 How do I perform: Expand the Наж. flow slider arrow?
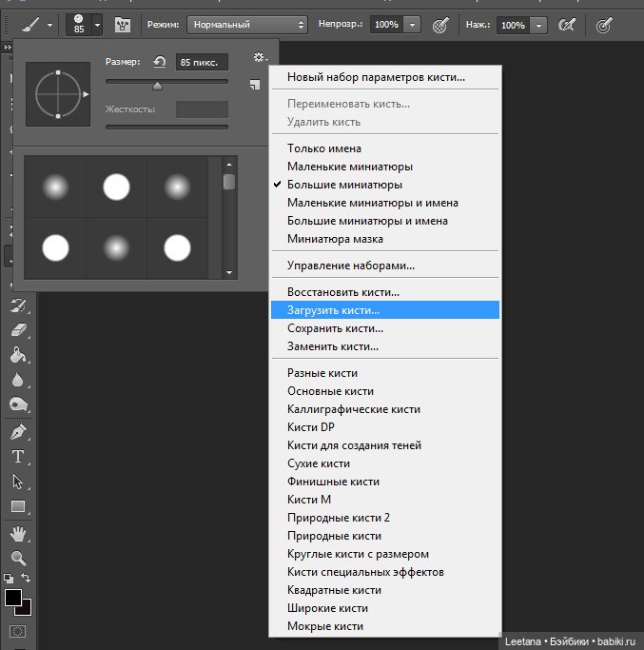click(x=538, y=26)
